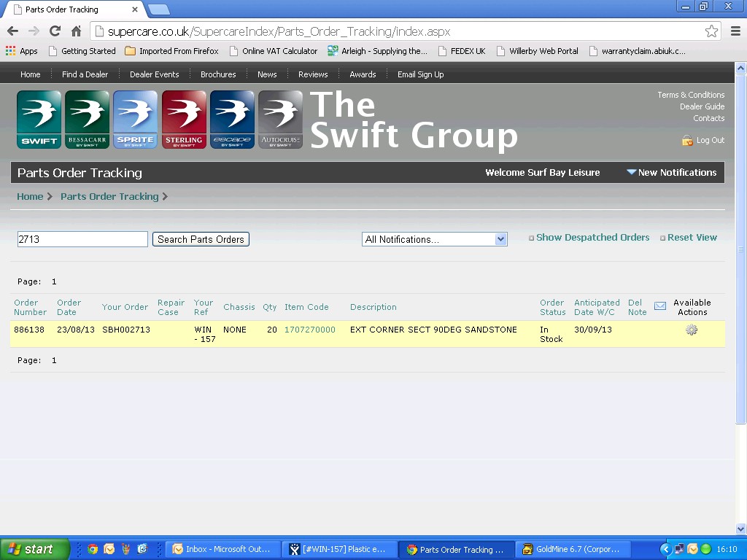
Task: Open the FEDEX UK bookmark
Action: pyautogui.click(x=462, y=51)
